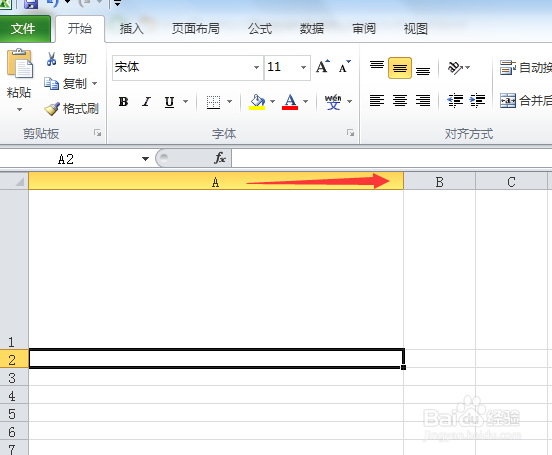Click the tall cell A1

coord(216,269)
